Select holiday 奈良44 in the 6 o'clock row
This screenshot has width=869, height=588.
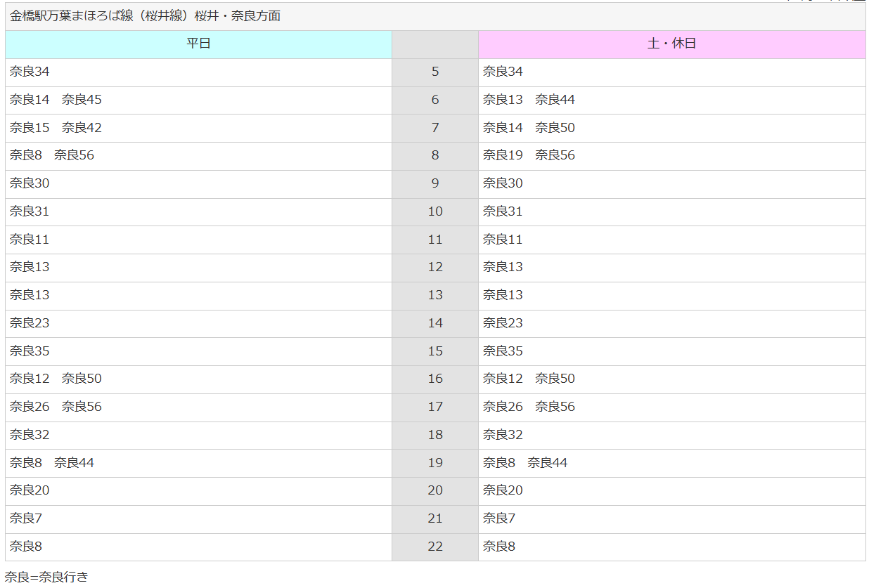(555, 100)
